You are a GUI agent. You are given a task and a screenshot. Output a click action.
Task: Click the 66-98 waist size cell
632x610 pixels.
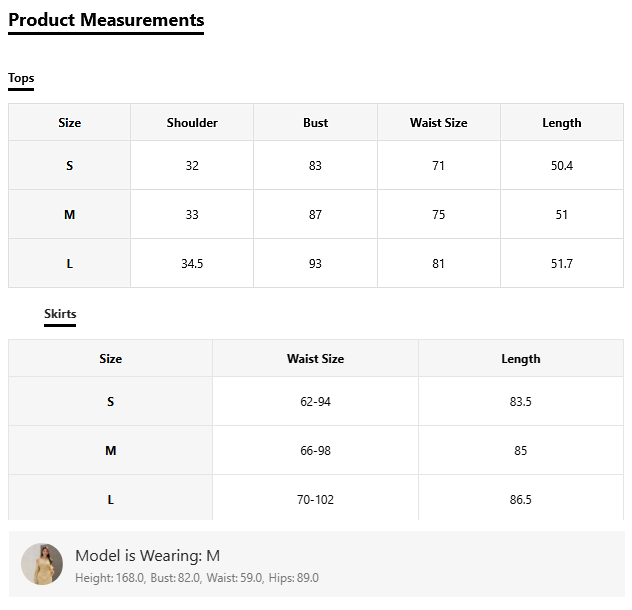[x=315, y=451]
